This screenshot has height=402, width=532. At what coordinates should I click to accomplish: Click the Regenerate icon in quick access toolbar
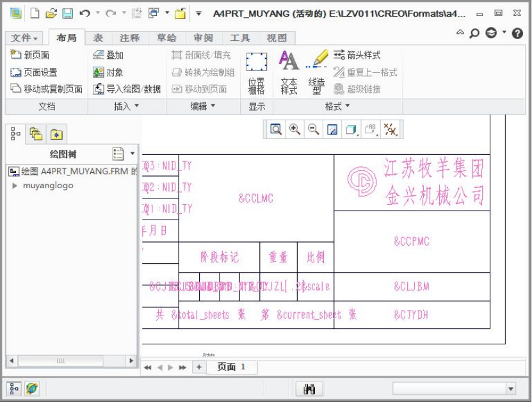pyautogui.click(x=136, y=13)
